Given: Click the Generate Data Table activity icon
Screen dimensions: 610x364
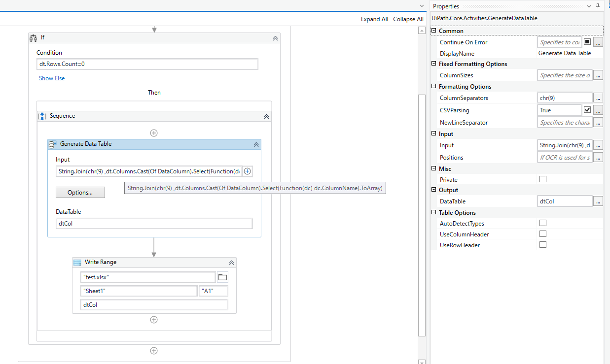Looking at the screenshot, I should (x=53, y=144).
